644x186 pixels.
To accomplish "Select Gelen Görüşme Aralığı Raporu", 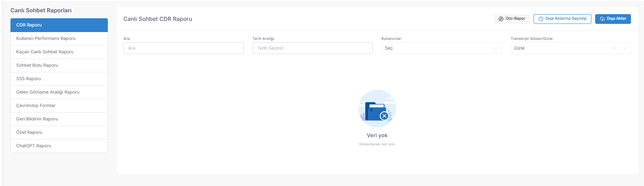I will [x=59, y=92].
